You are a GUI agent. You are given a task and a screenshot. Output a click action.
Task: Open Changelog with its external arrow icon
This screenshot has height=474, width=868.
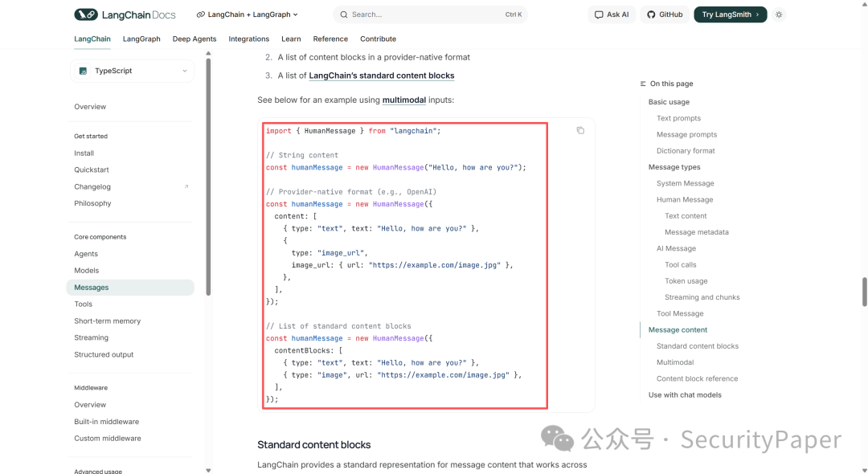(186, 186)
